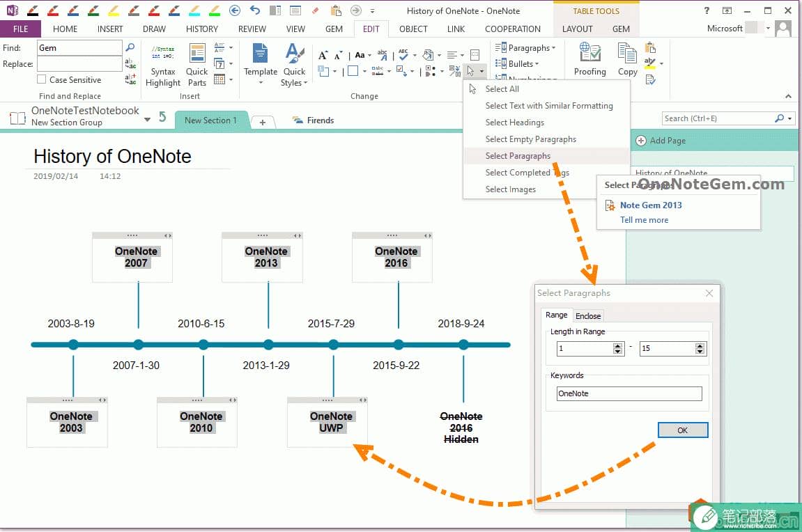
Task: Pick the yellow highlighter pen
Action: coord(114,10)
